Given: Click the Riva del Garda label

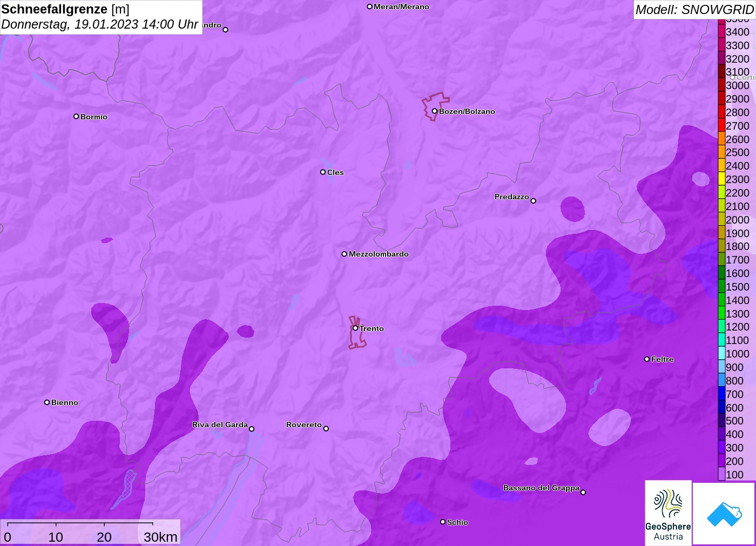Looking at the screenshot, I should (220, 424).
